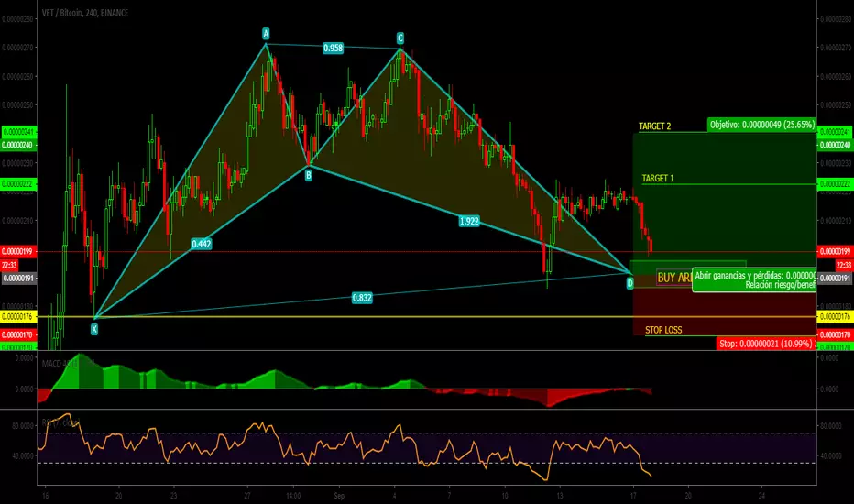Viewport: 854px width, 504px height.
Task: Click the BUY AREA label box
Action: point(674,278)
